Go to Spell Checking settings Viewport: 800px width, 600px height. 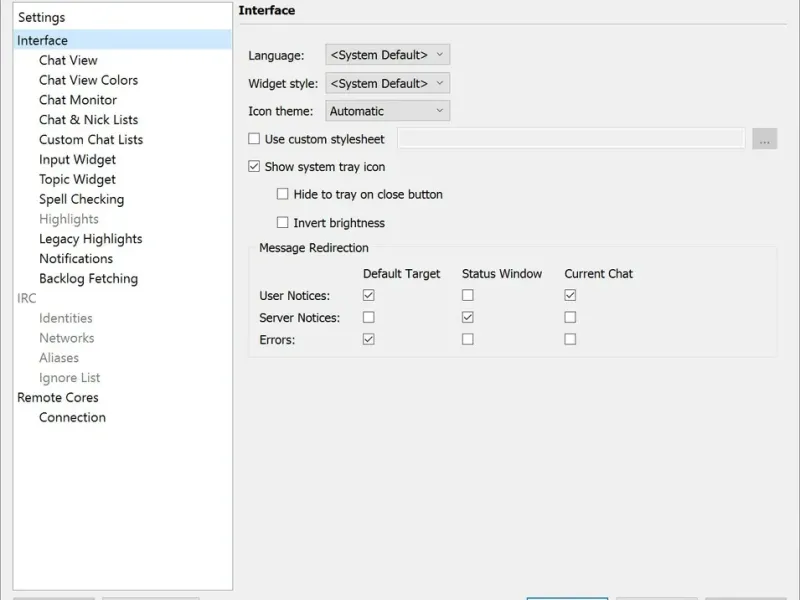[x=81, y=199]
